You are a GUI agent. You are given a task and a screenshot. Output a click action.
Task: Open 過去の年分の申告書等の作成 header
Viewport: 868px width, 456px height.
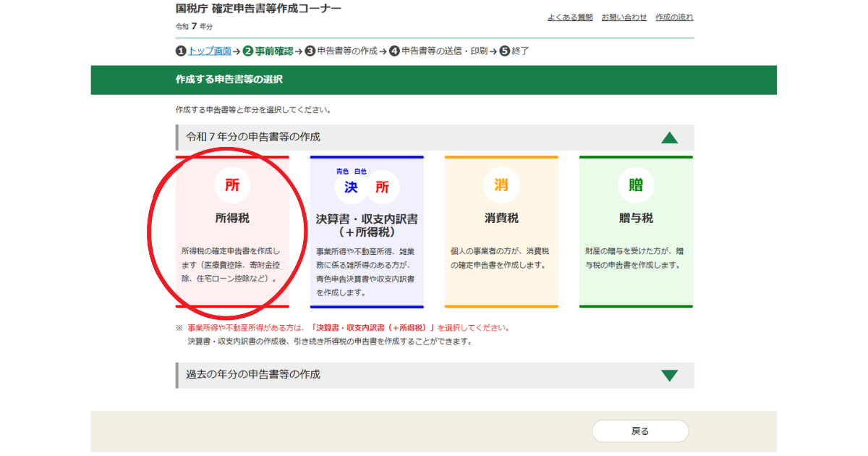253,375
